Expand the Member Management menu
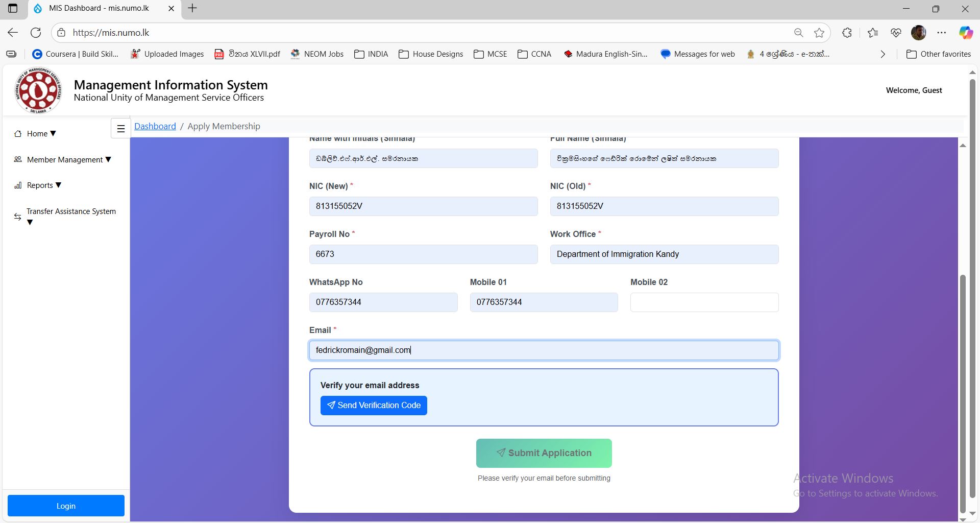 point(63,160)
